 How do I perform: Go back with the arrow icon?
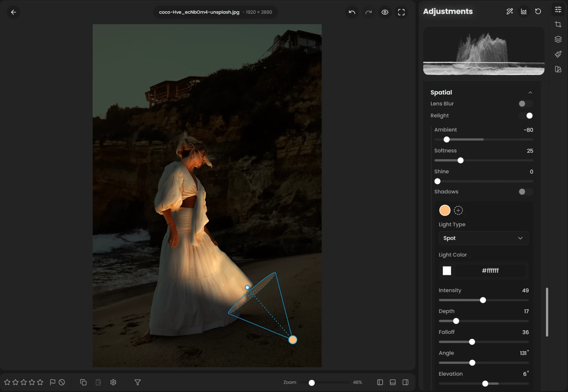pyautogui.click(x=14, y=12)
